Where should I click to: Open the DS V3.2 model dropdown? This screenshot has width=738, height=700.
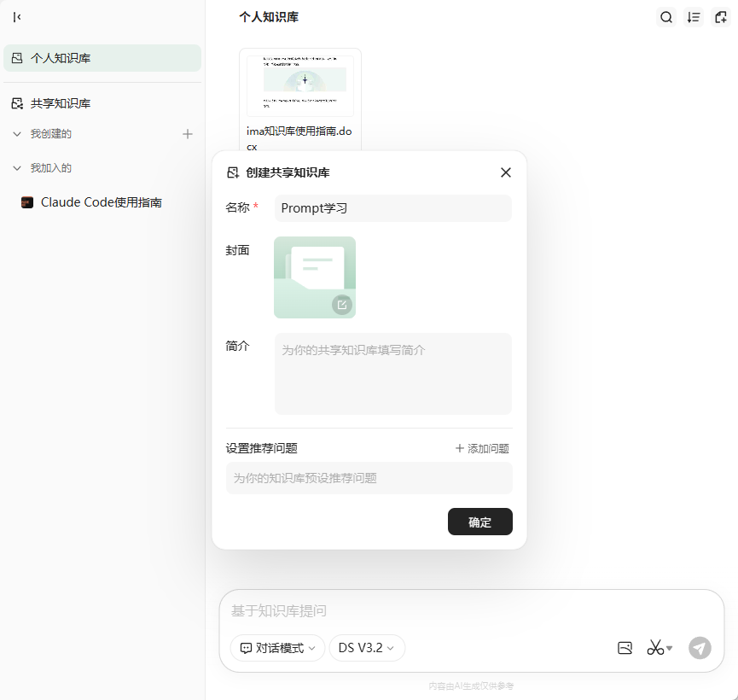(367, 648)
